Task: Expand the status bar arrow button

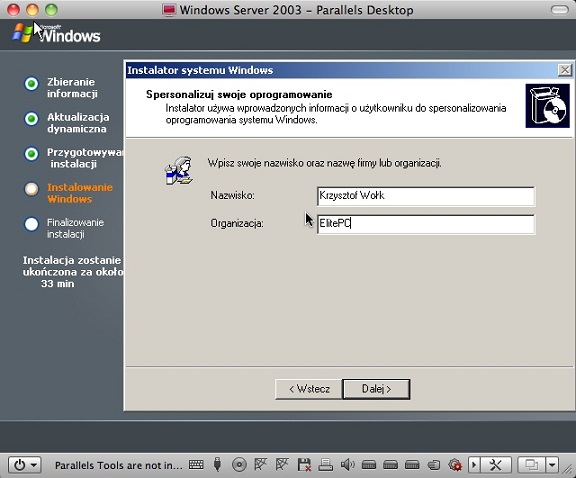Action: coord(474,465)
